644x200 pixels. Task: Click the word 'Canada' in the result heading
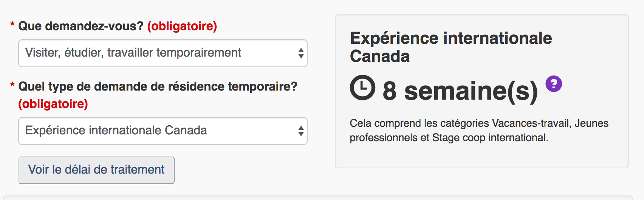(x=379, y=56)
